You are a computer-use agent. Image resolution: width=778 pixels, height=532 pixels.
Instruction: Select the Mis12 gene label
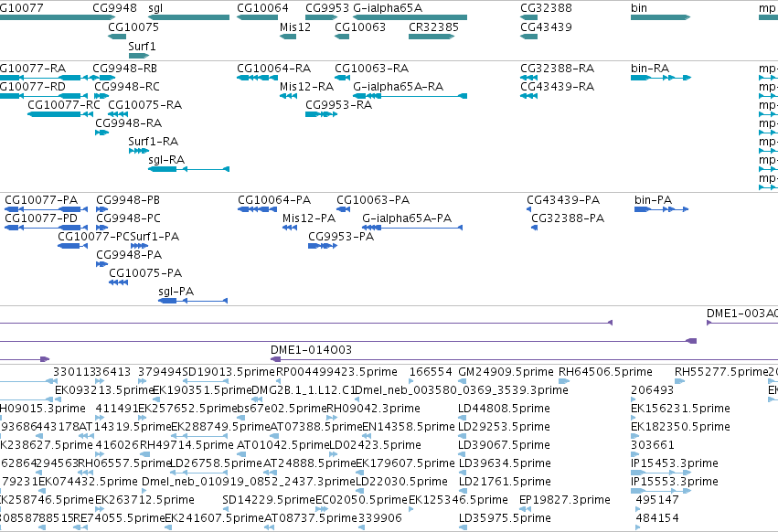click(294, 27)
